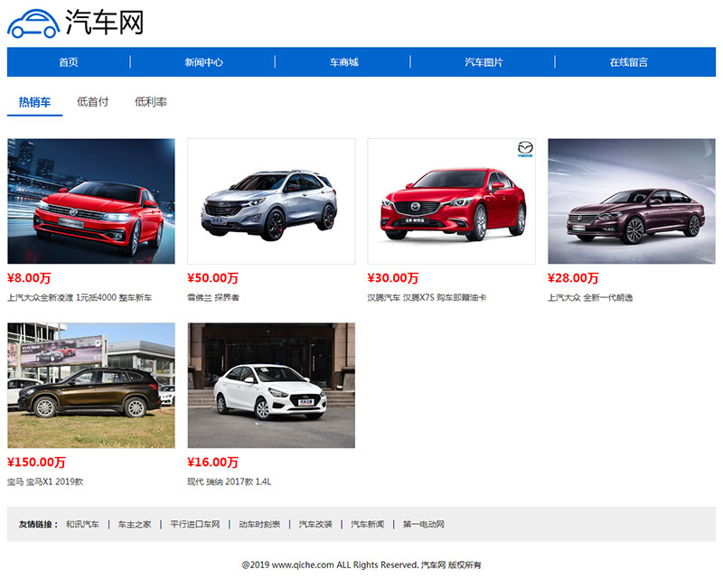Click the ¥30.00万 price
Image resolution: width=723 pixels, height=588 pixels.
click(393, 278)
